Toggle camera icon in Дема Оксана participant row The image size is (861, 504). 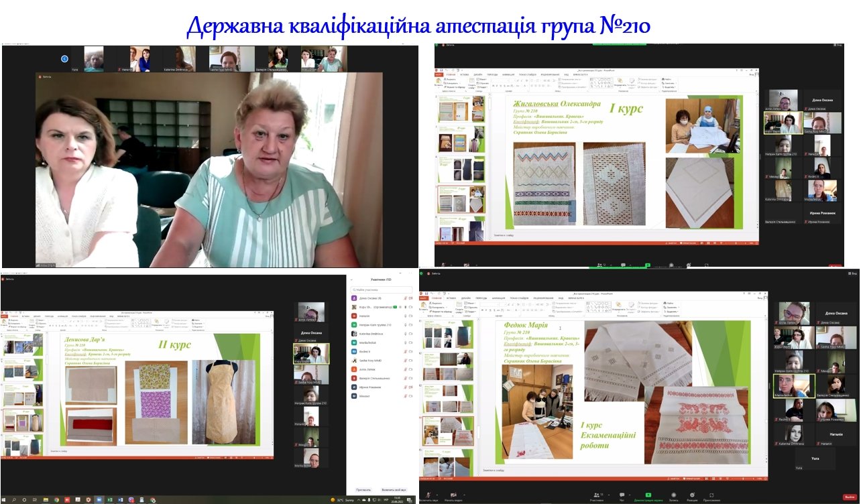(411, 298)
